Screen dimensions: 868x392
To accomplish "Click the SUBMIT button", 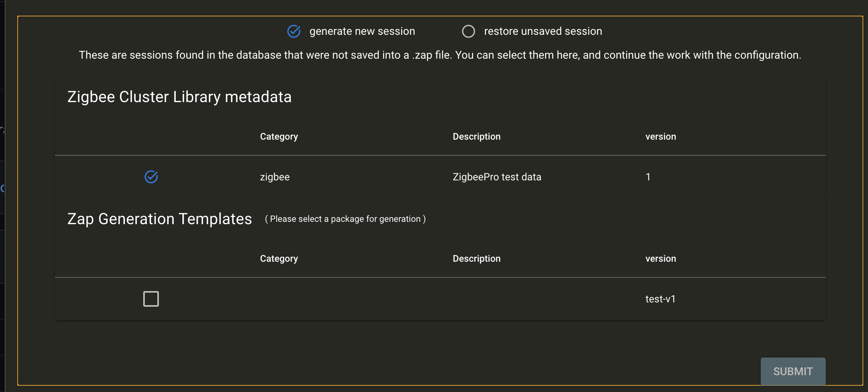I will click(x=793, y=371).
